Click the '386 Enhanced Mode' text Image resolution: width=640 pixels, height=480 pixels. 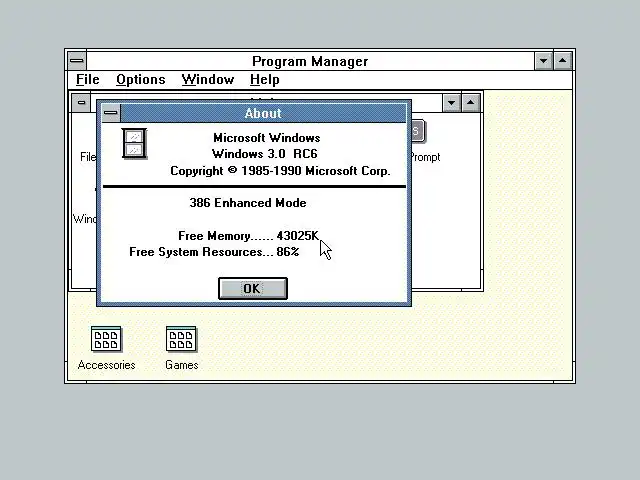[x=248, y=203]
